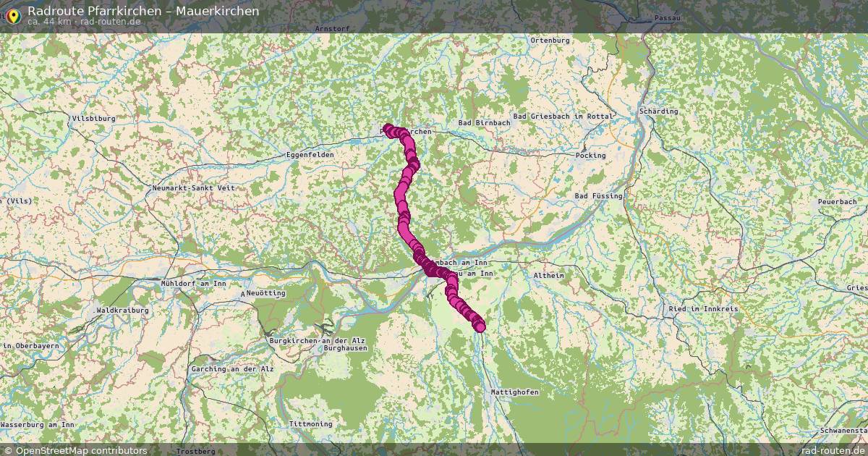
Task: Click the yellow location pin logo icon
Action: (12, 14)
